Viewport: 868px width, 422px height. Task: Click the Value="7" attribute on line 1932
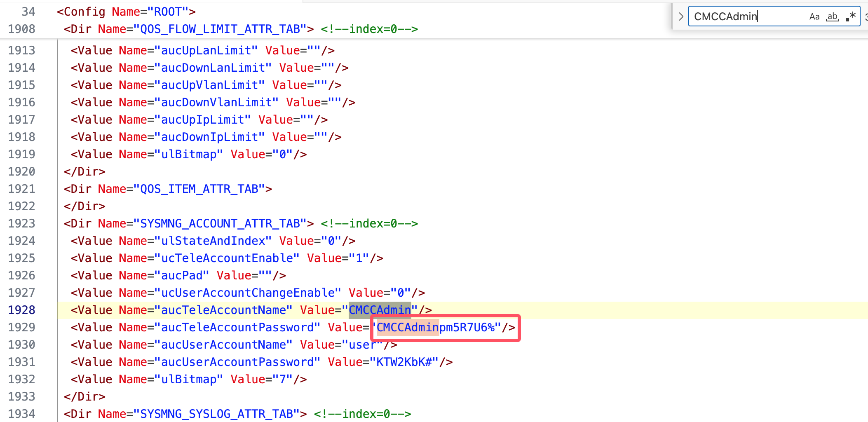click(x=262, y=379)
